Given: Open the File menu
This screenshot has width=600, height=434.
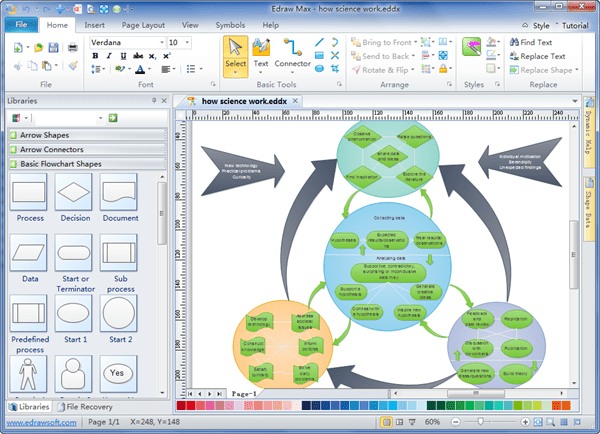Looking at the screenshot, I should (21, 24).
